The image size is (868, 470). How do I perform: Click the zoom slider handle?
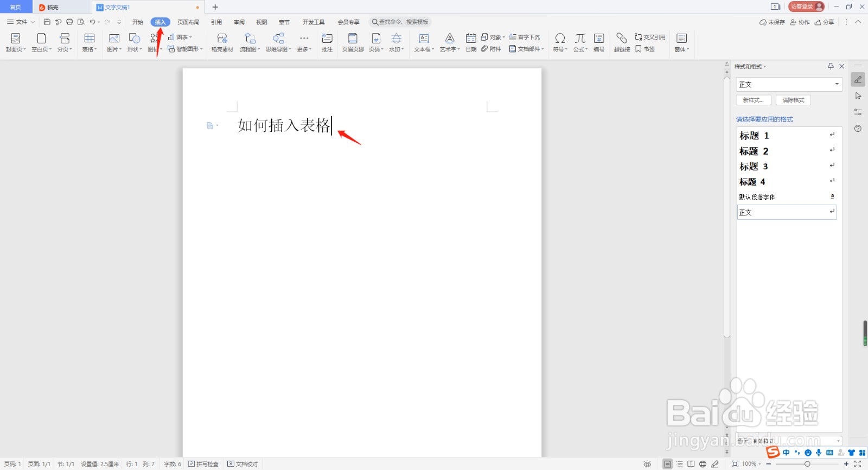tap(807, 464)
